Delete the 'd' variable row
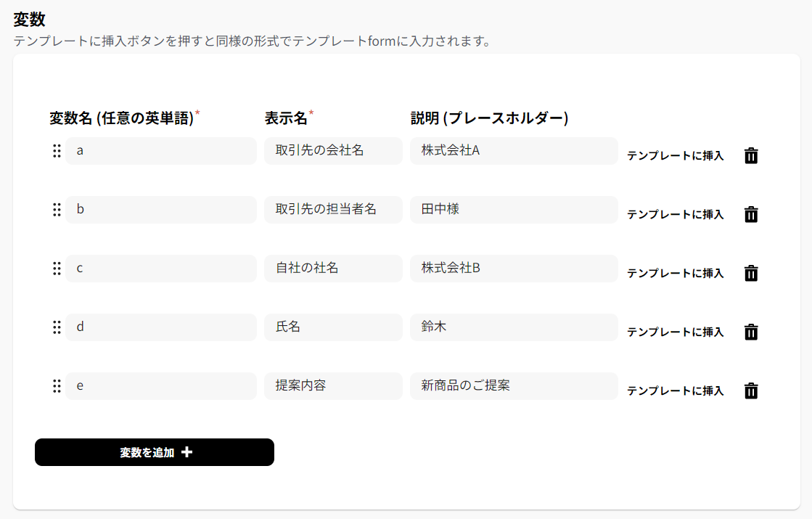The height and width of the screenshot is (519, 812). 751,332
